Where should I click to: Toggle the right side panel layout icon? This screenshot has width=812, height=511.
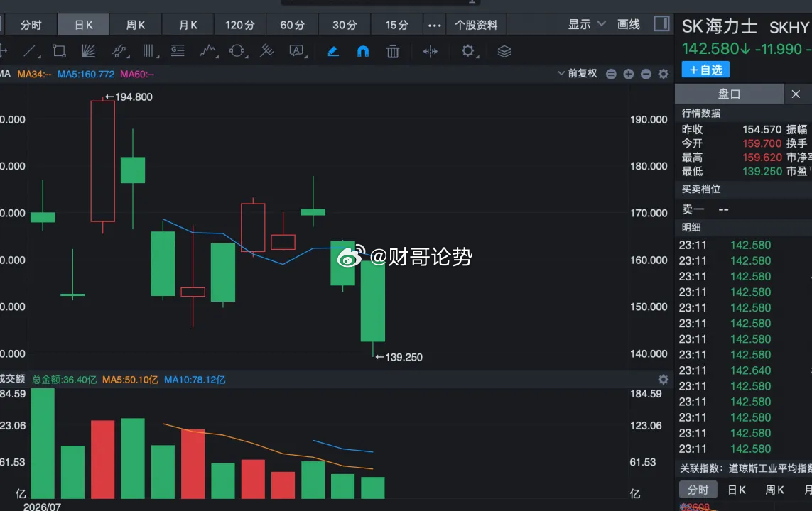(661, 24)
